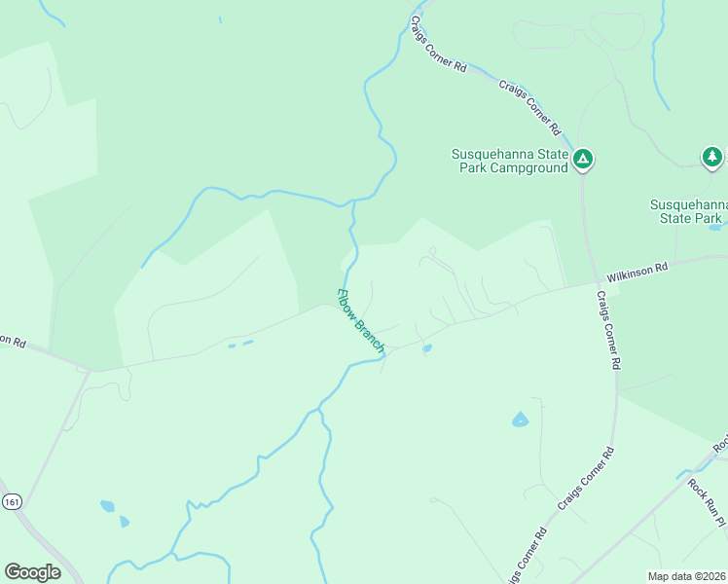Click the partial 'on Rd' label at left edge

point(13,341)
